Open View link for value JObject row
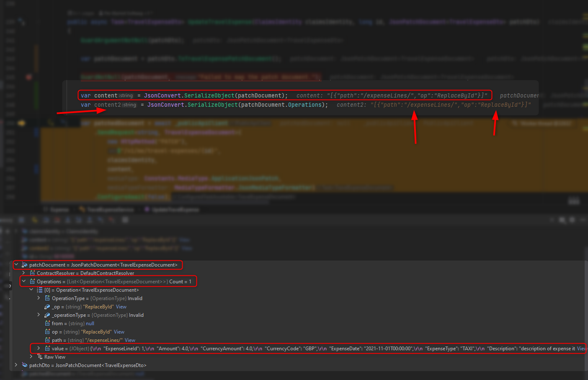 (x=581, y=349)
